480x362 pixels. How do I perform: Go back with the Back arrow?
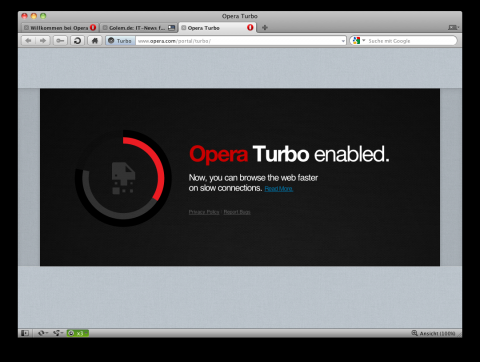coord(29,41)
